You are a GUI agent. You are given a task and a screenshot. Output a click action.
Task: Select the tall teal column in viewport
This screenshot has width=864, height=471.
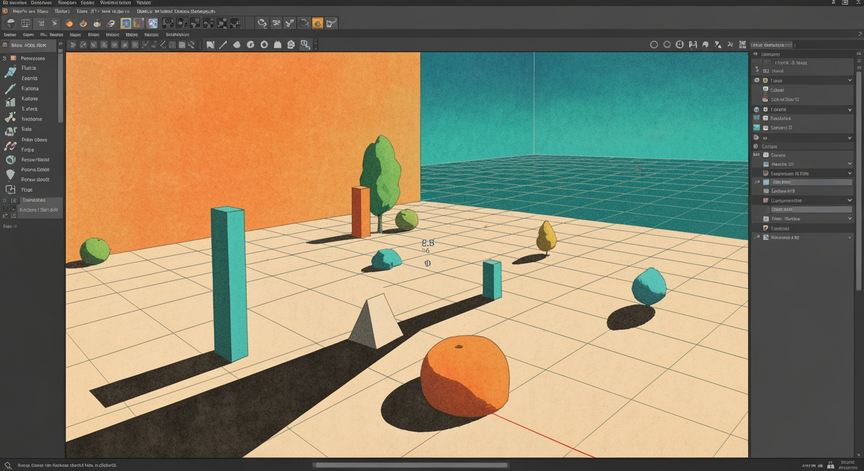point(229,284)
